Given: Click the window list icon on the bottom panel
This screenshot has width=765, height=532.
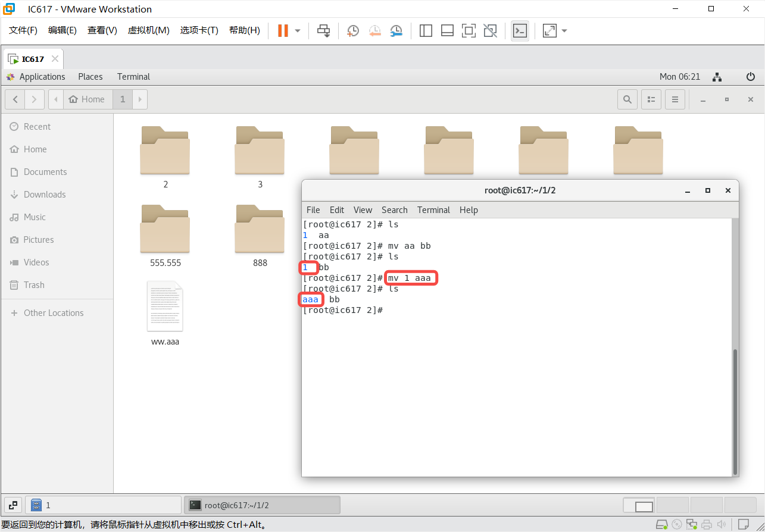Looking at the screenshot, I should tap(13, 505).
